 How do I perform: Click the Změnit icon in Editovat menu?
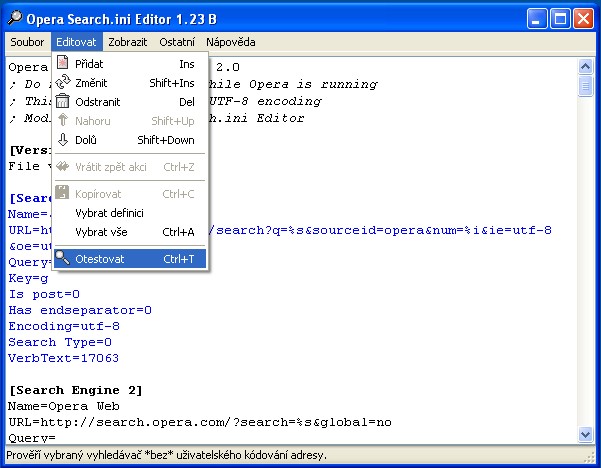point(63,83)
